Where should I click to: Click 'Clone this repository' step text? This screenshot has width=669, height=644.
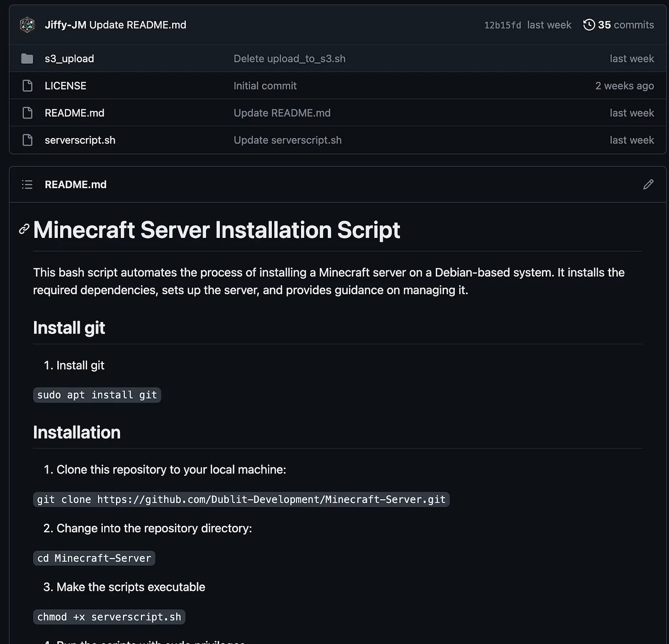click(x=171, y=470)
